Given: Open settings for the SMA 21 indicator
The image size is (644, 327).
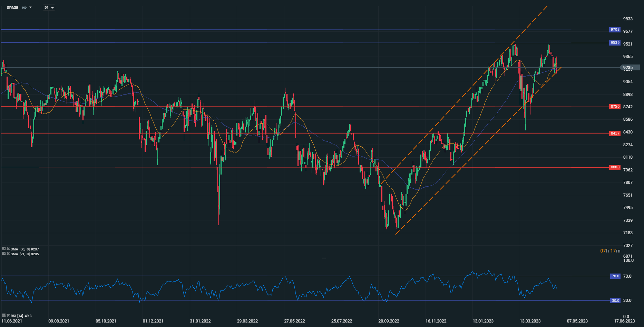Looking at the screenshot, I should click(x=4, y=254).
